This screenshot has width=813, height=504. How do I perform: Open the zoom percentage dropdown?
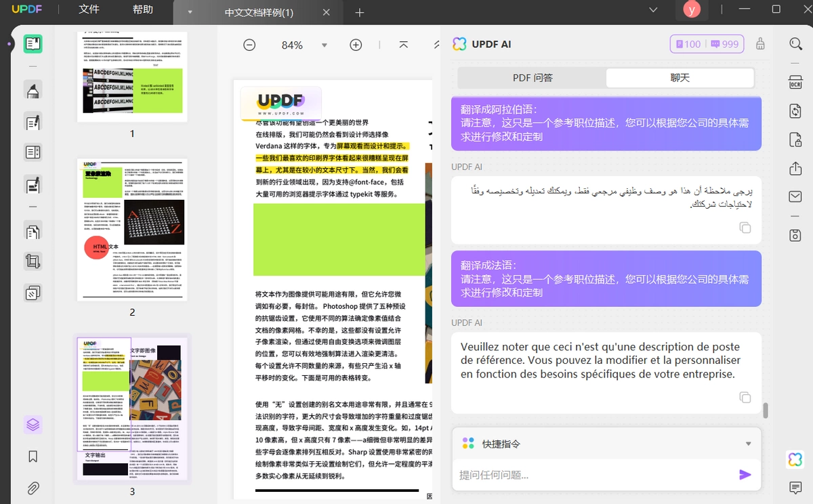[x=325, y=45]
